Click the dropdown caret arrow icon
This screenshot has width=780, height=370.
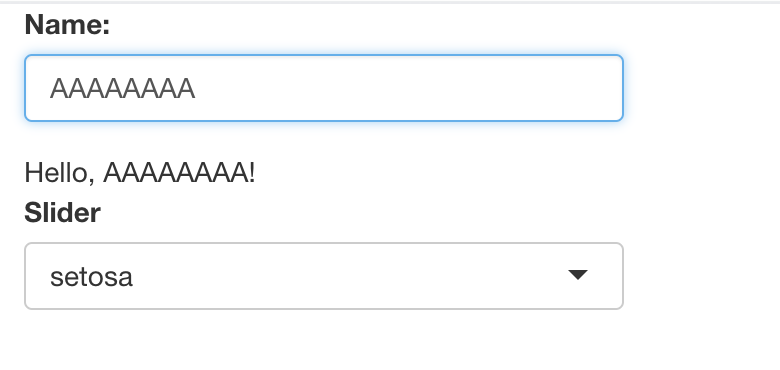click(578, 275)
